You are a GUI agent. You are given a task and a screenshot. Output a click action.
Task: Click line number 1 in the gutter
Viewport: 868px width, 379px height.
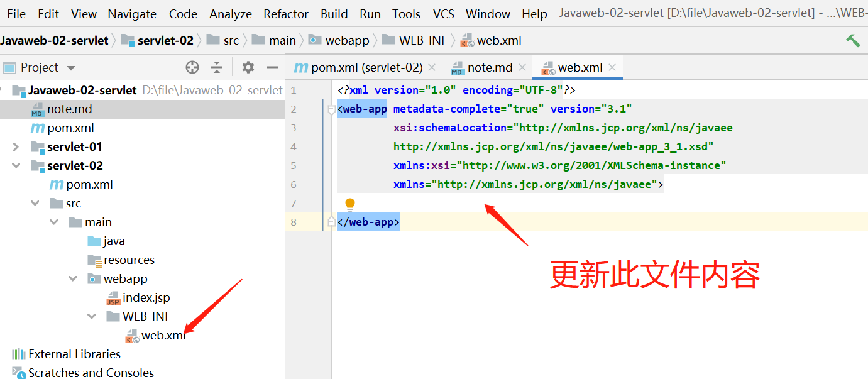293,90
